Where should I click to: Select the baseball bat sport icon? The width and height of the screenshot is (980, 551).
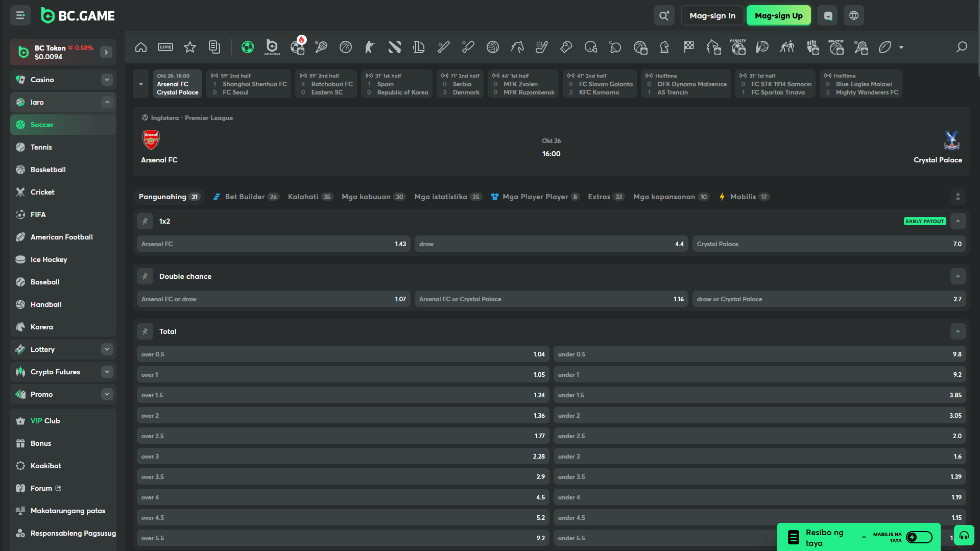(x=444, y=47)
